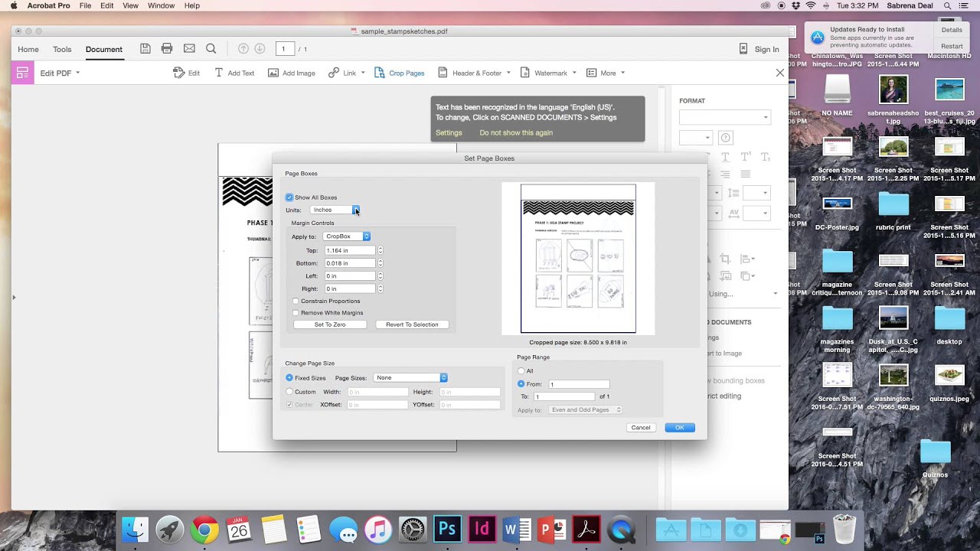Screen dimensions: 980x551
Task: Select the All page range radio button
Action: tap(521, 371)
